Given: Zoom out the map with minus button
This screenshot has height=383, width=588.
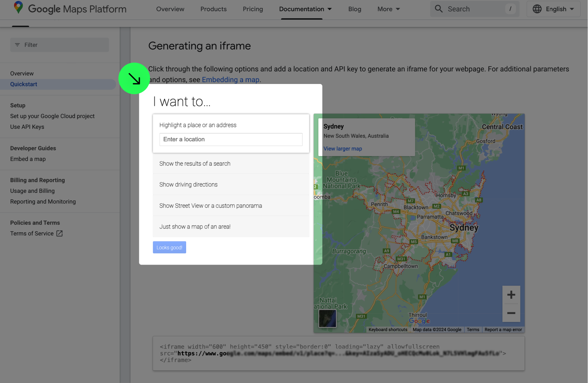Looking at the screenshot, I should pyautogui.click(x=511, y=313).
